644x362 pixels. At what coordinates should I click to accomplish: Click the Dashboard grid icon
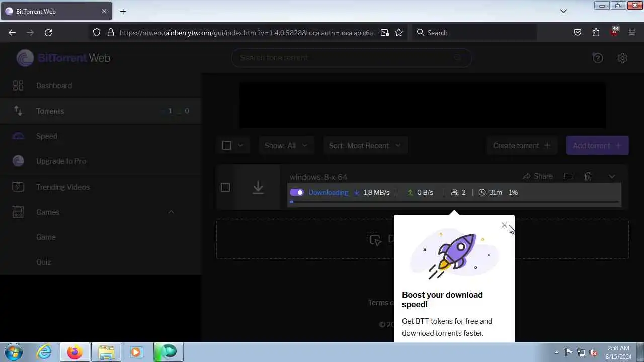click(18, 86)
